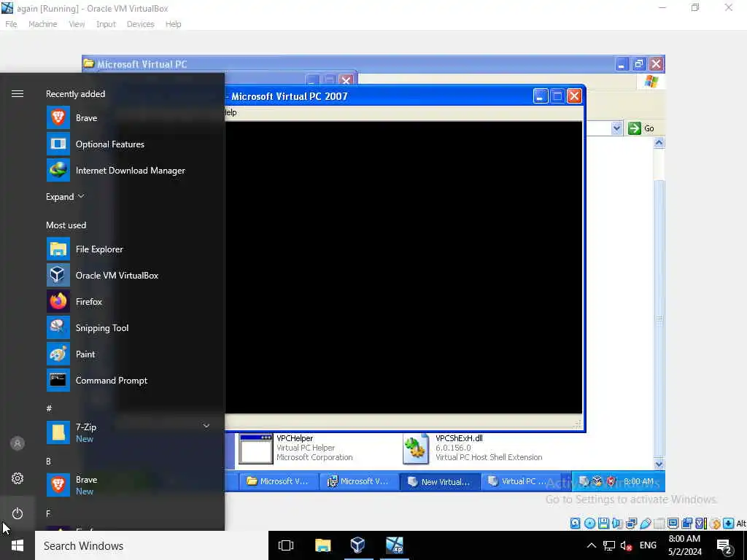
Task: Click VirtualBox network status icon
Action: 631,524
